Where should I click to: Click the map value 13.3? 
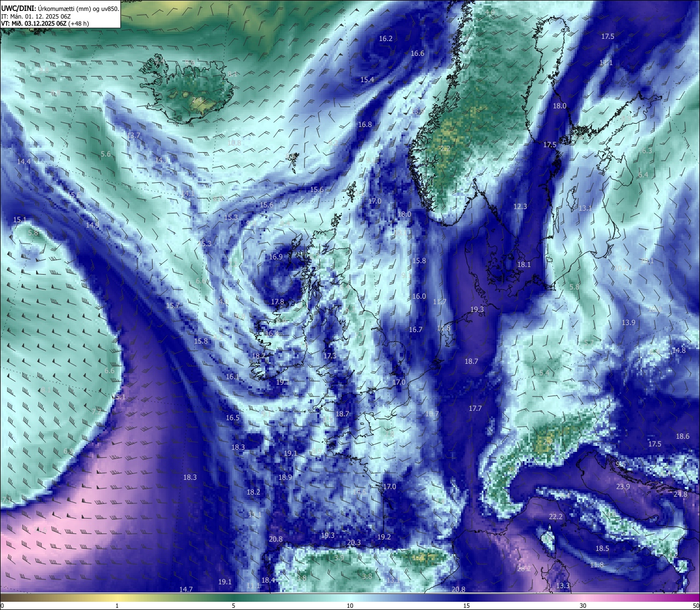pyautogui.click(x=563, y=585)
